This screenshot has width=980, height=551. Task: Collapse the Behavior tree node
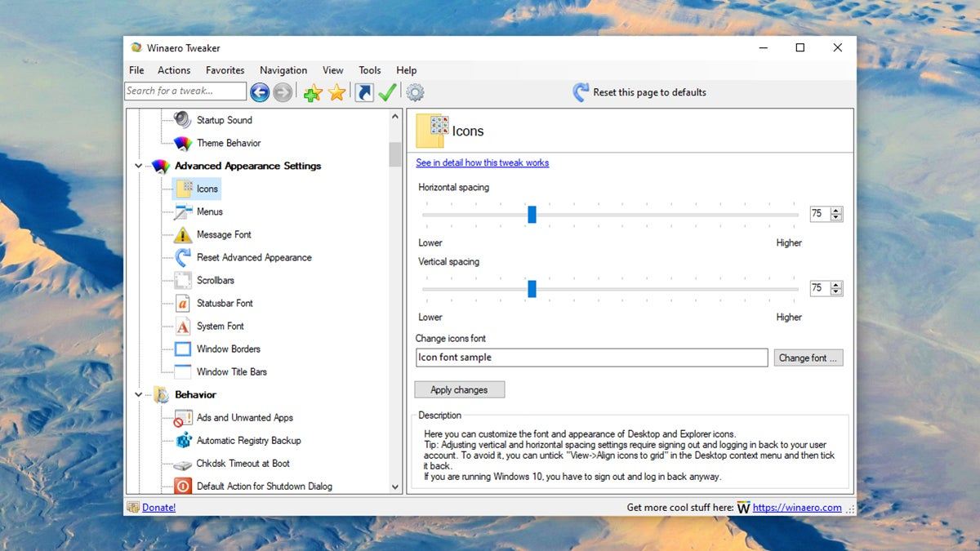(x=138, y=394)
